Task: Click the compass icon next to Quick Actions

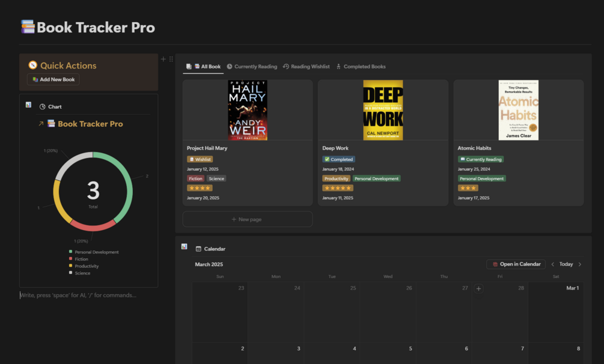Action: (x=32, y=65)
